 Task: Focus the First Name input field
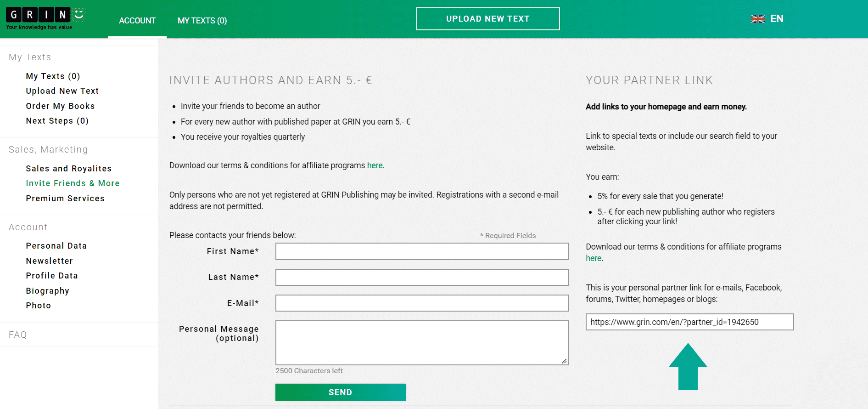[421, 251]
